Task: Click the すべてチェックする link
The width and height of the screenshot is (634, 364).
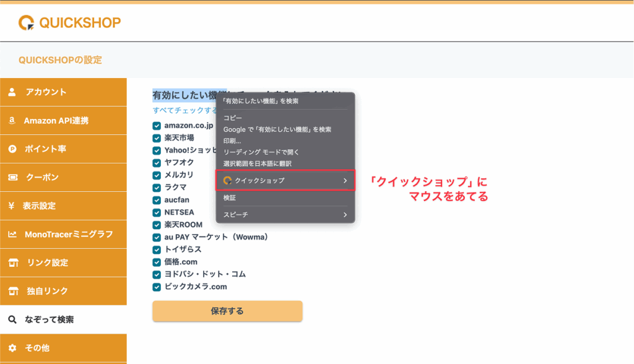Action: click(185, 110)
